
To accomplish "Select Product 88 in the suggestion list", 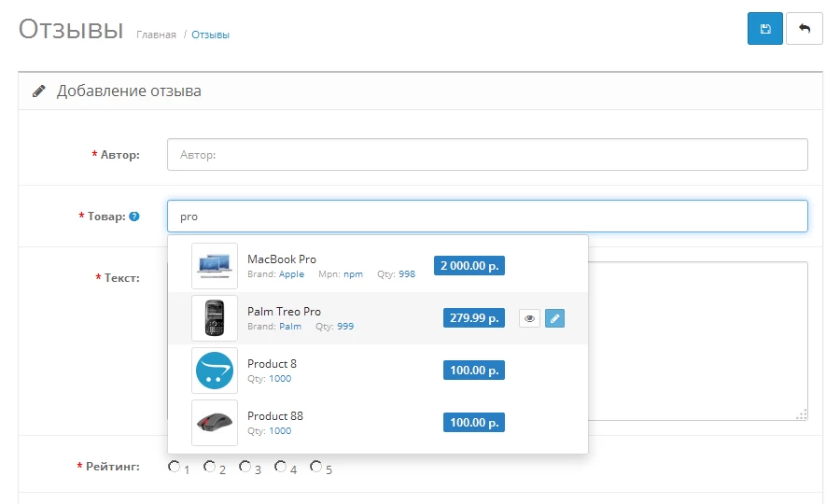I will coord(275,416).
